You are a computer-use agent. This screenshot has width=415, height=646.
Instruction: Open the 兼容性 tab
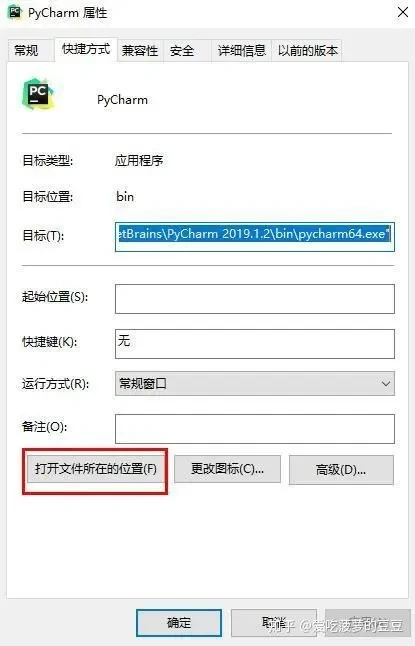pos(140,51)
